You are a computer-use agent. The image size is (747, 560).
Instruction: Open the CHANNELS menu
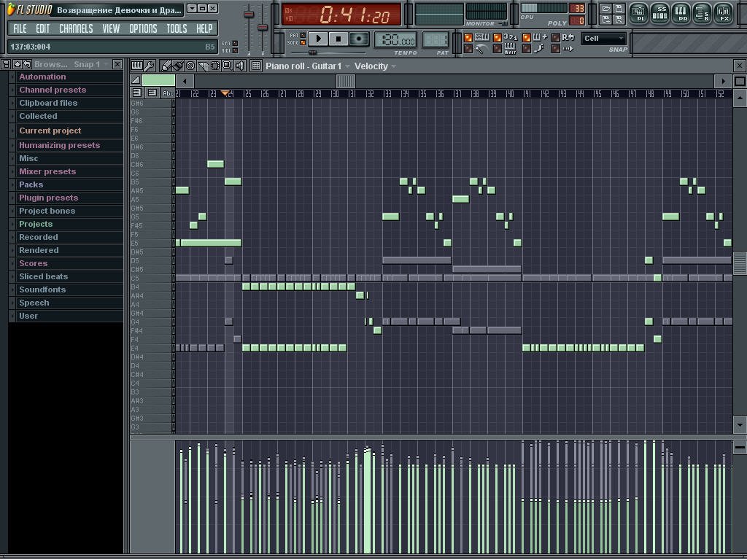click(x=76, y=28)
